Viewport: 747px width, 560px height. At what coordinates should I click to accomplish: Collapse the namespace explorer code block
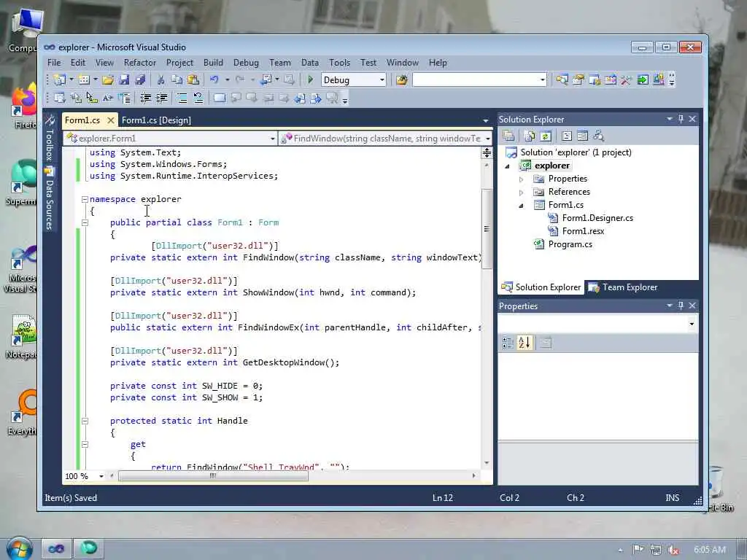pos(85,199)
